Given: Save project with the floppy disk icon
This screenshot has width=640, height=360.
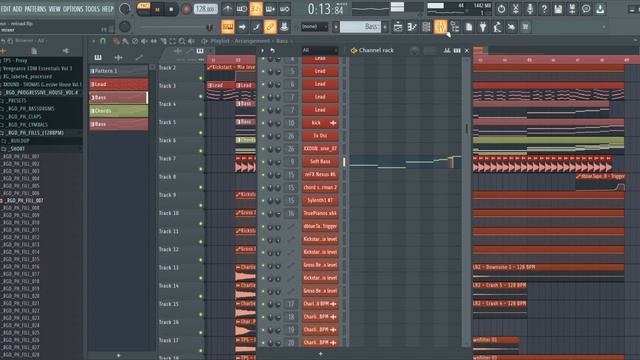Looking at the screenshot, I should 558,9.
